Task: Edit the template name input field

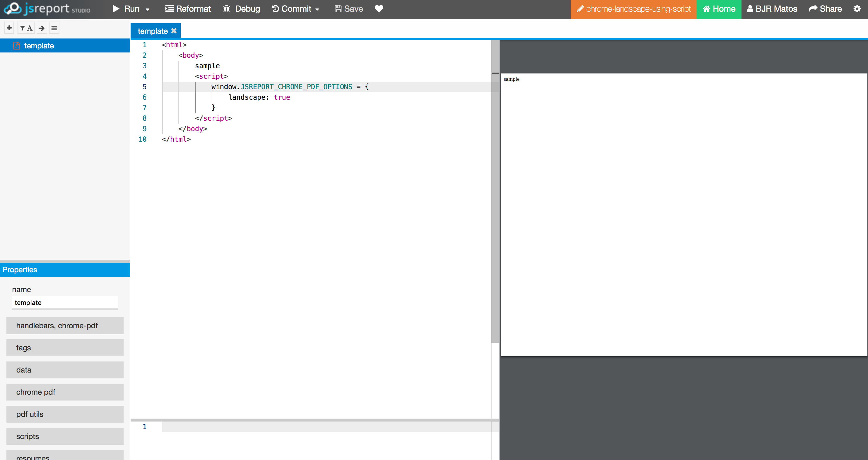Action: [65, 302]
